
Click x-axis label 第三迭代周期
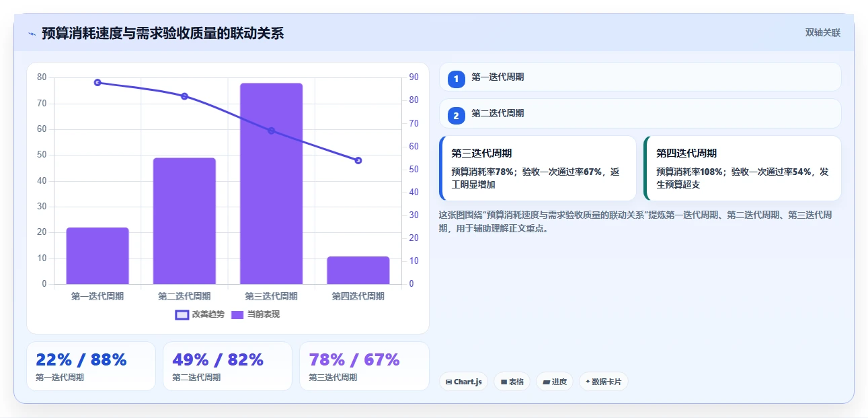(x=271, y=296)
